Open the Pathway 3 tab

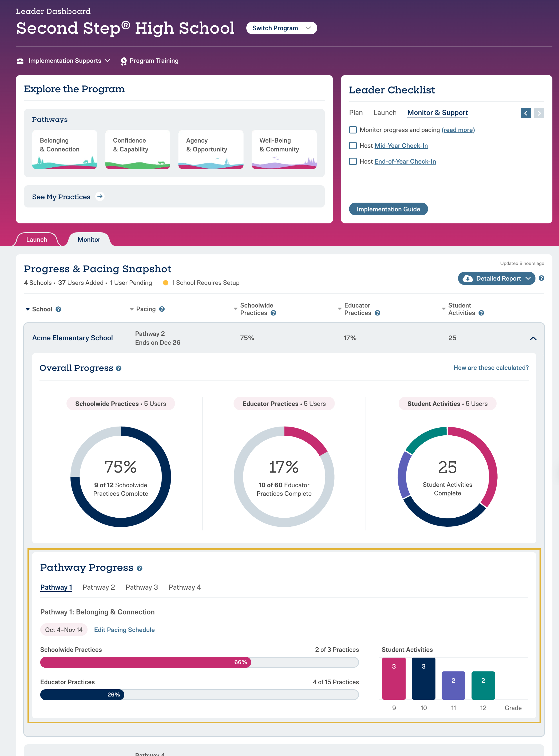pos(141,587)
